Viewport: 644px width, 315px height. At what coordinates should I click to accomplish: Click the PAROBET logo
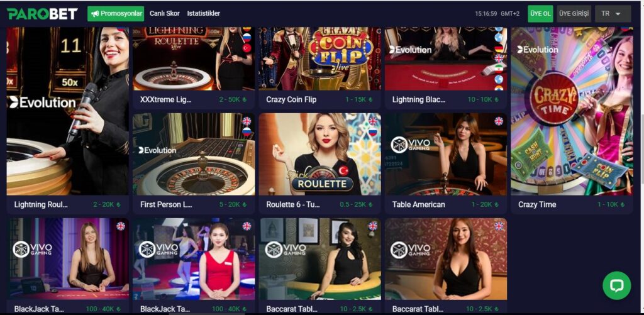point(42,14)
